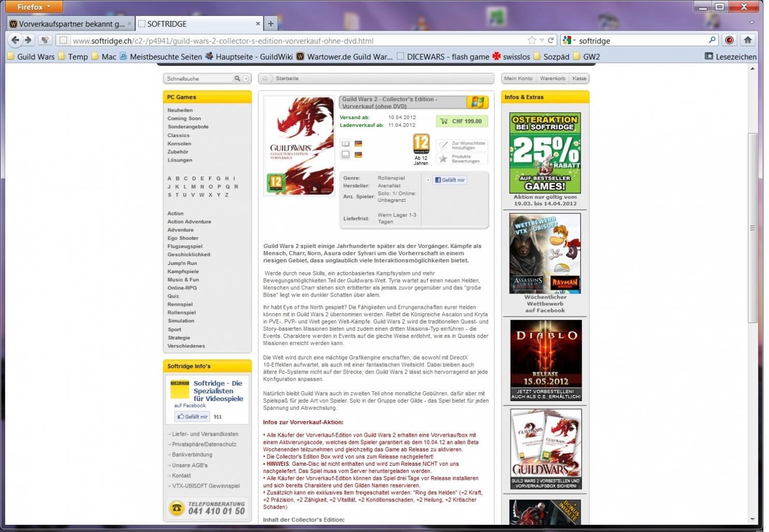Click the screen language monitor icon
This screenshot has height=532, width=769.
[x=345, y=154]
